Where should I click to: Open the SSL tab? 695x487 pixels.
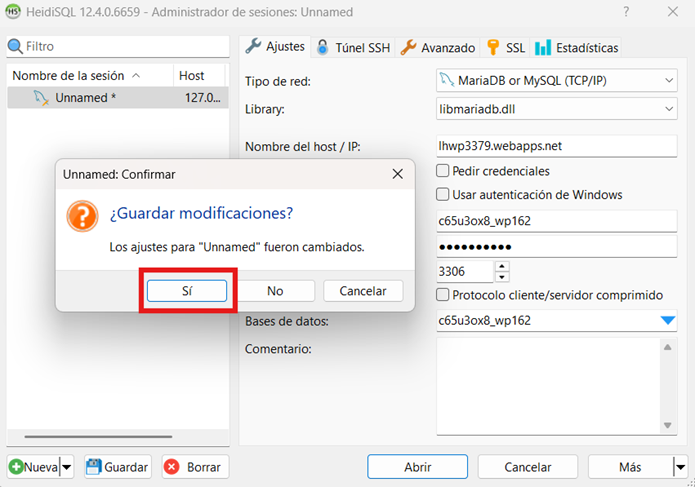(505, 47)
